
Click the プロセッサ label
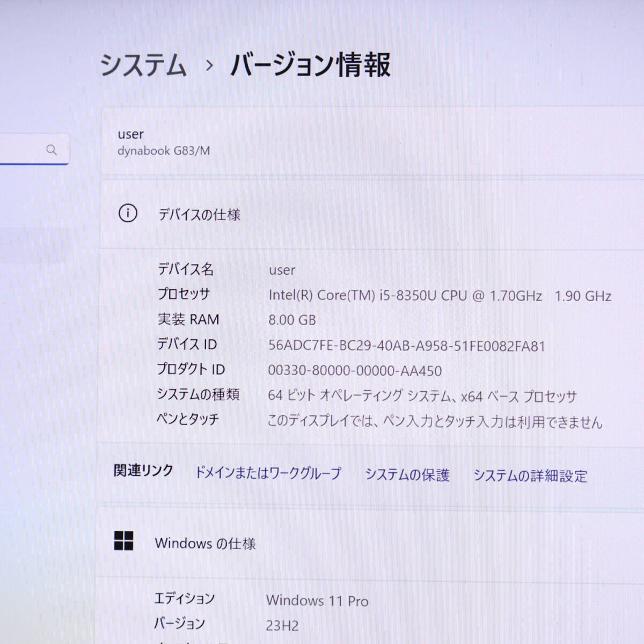point(184,294)
